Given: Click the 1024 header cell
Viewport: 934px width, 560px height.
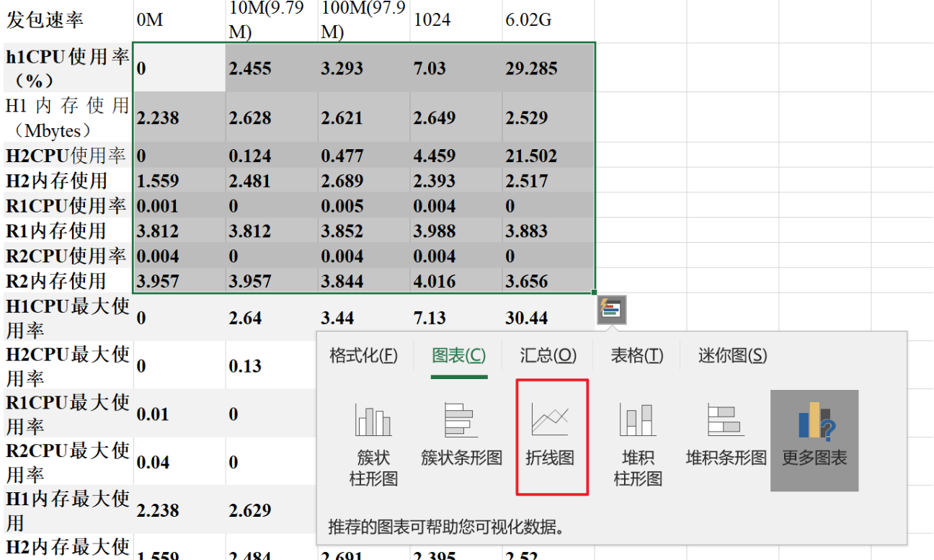Looking at the screenshot, I should click(455, 21).
